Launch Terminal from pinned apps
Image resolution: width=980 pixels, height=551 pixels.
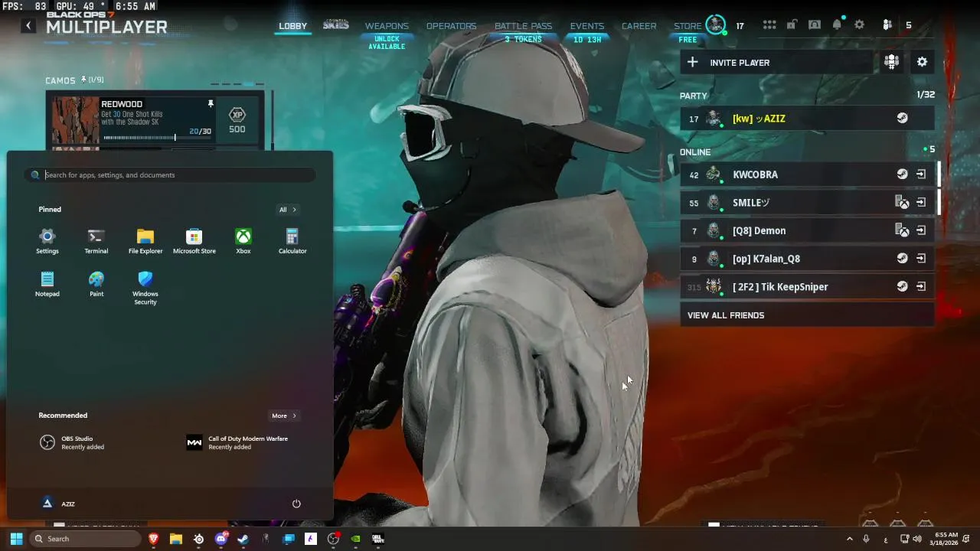[x=96, y=241]
